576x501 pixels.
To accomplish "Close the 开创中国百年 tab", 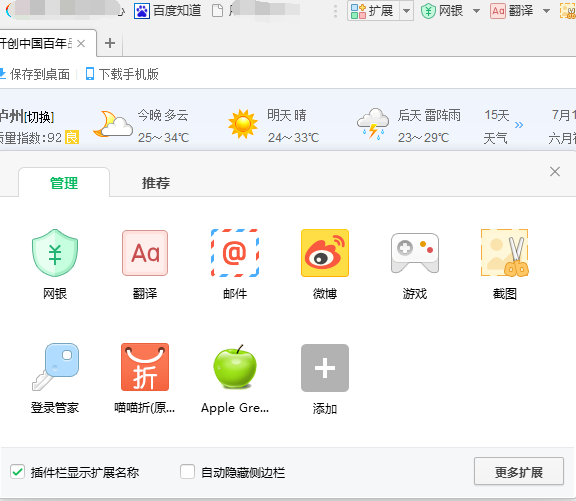I will click(x=81, y=44).
